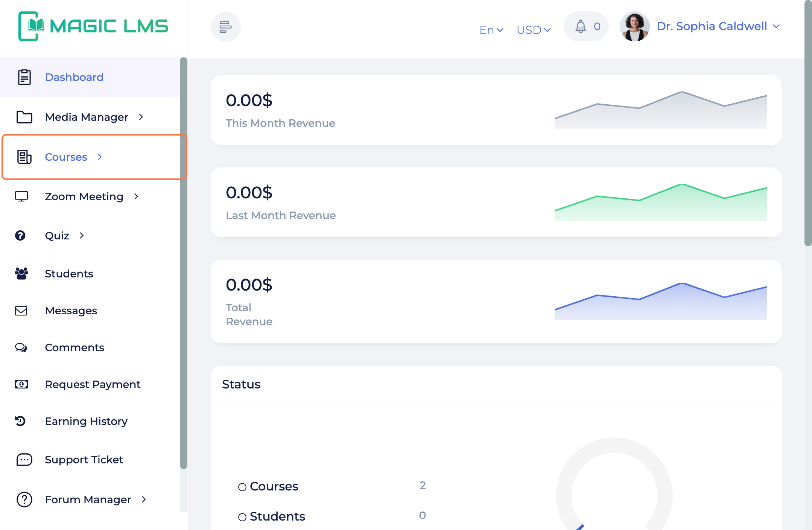Click the Status panel heading
The width and height of the screenshot is (812, 530).
241,384
